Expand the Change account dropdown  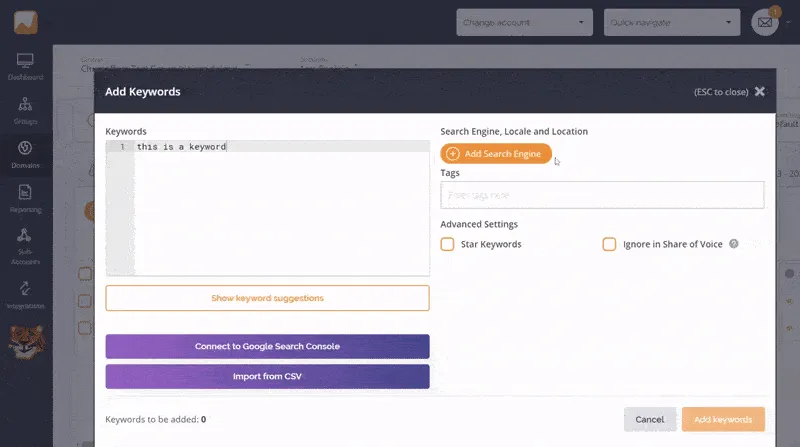click(x=525, y=22)
